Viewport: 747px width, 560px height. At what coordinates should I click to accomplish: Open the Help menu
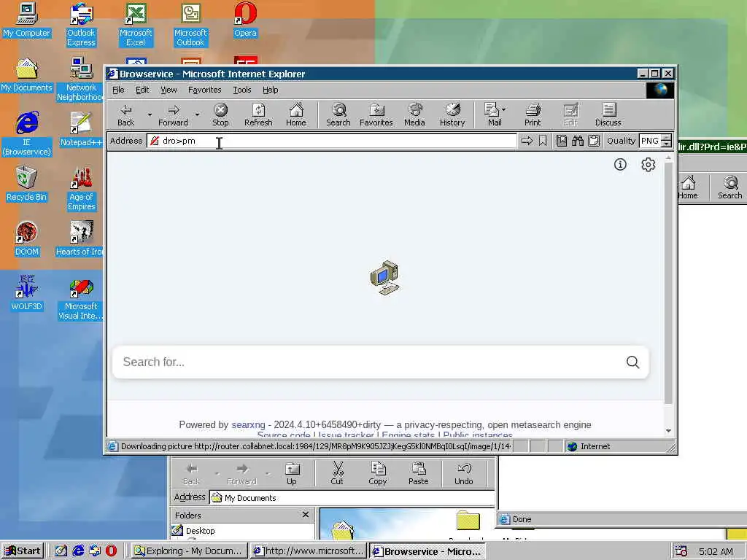[270, 90]
